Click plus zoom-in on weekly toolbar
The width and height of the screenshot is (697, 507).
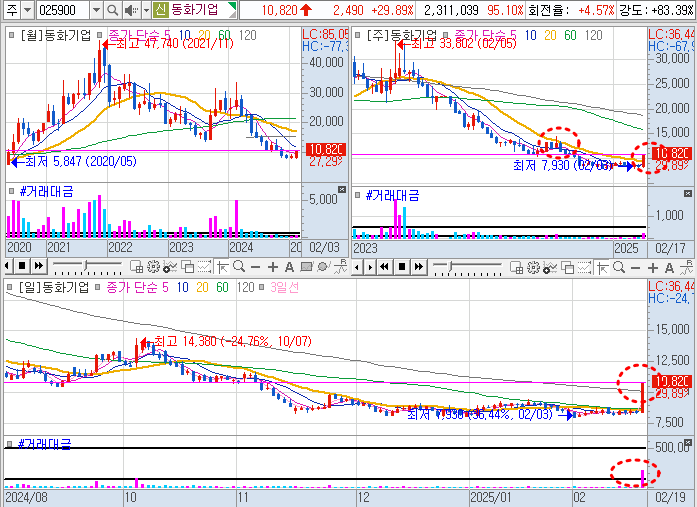653,268
